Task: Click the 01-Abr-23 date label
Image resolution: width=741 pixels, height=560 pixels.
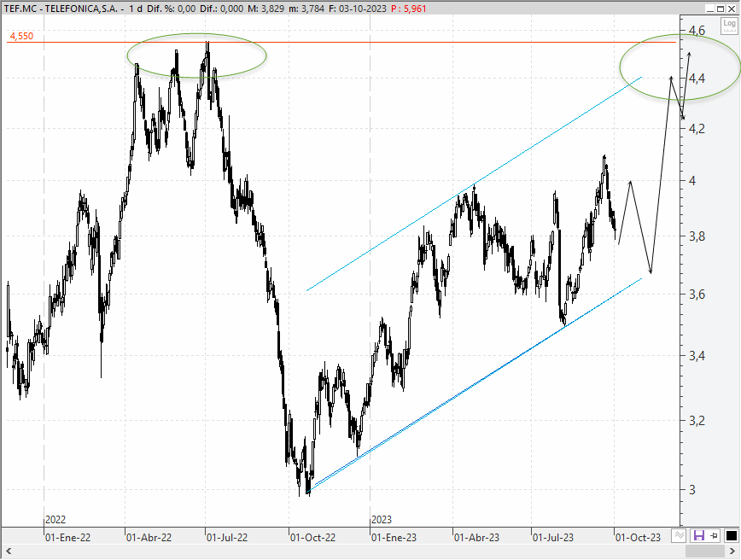Action: 476,538
